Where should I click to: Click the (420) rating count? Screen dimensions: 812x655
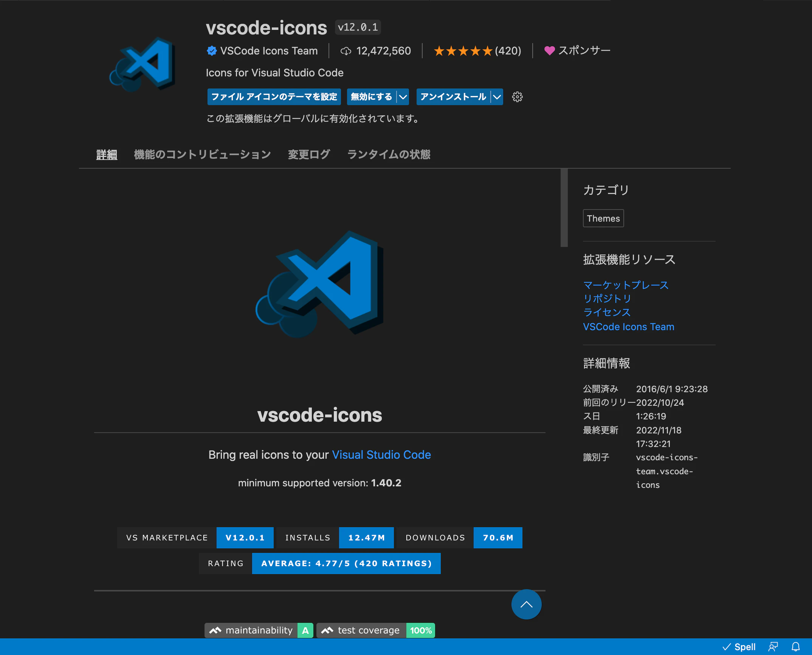coord(508,51)
